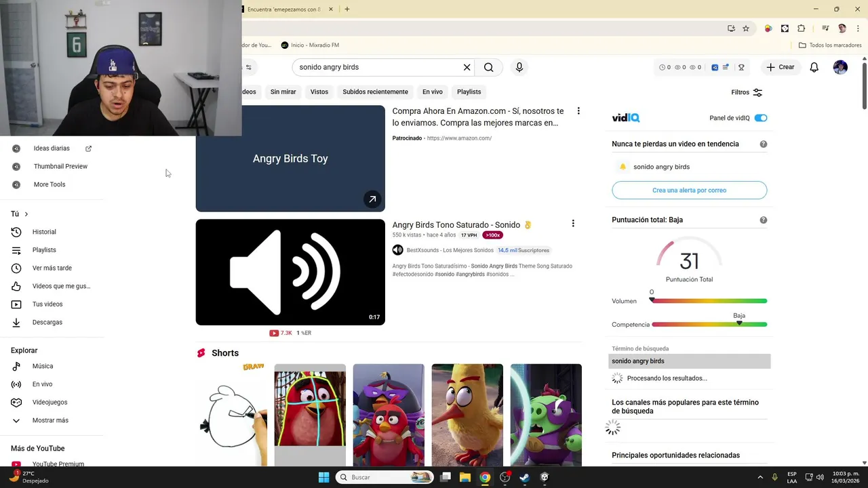Viewport: 868px width, 488px height.
Task: Click the Volumen score bar
Action: 709,301
